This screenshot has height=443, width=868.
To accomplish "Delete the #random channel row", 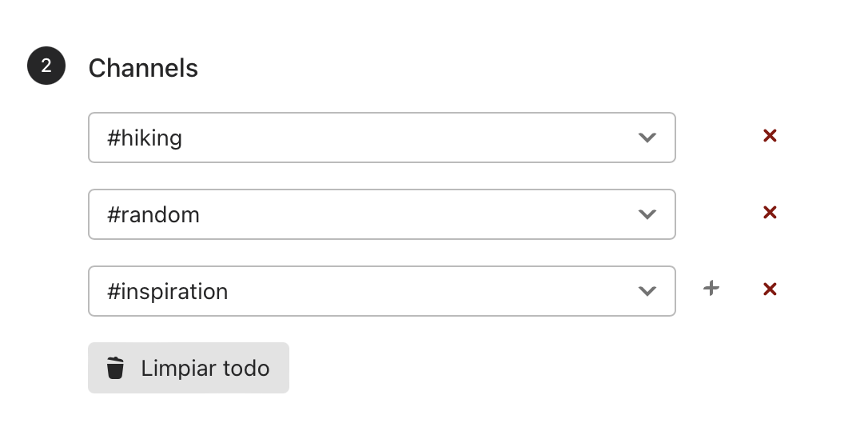I will click(x=770, y=213).
